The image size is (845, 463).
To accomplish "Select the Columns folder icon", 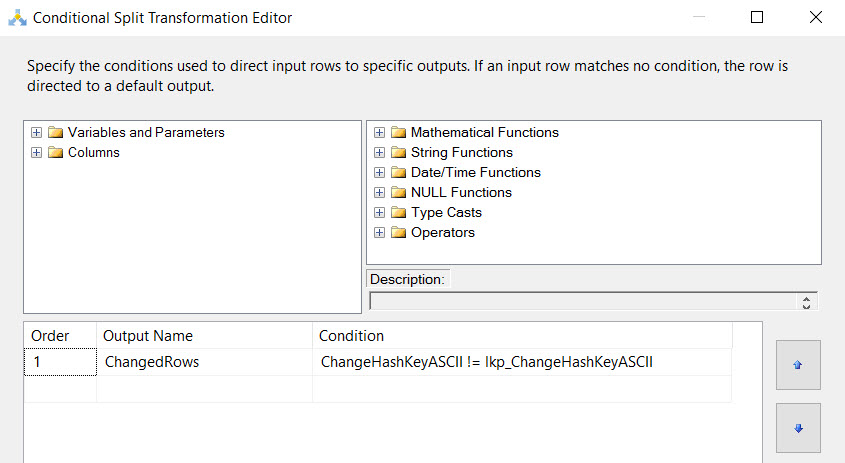I will 56,152.
